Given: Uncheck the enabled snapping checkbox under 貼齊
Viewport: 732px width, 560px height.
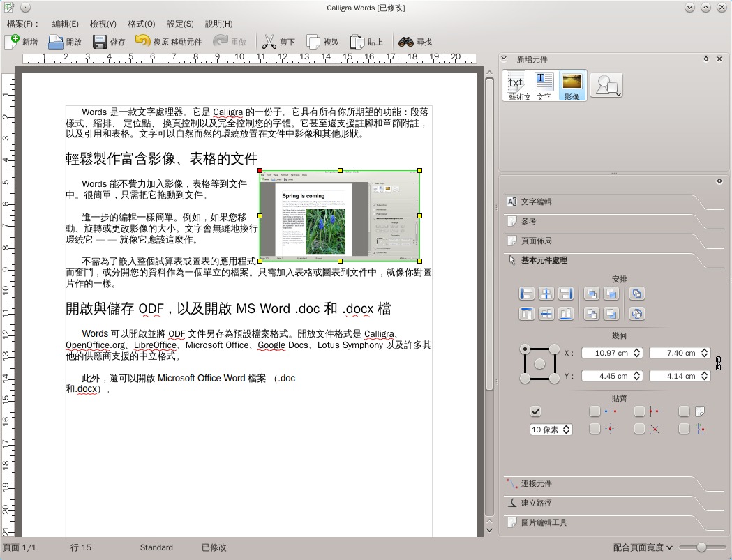Looking at the screenshot, I should pos(535,411).
